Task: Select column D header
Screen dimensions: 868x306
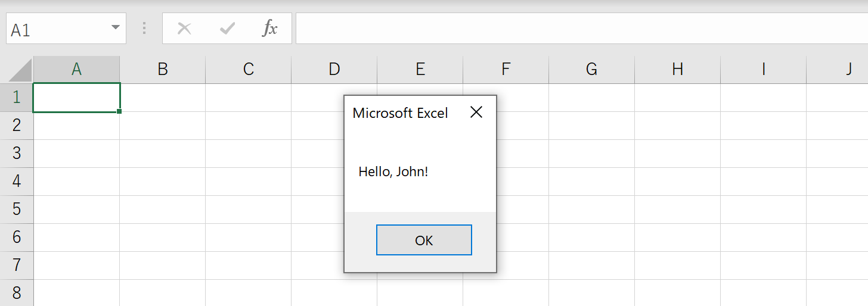Action: click(334, 70)
